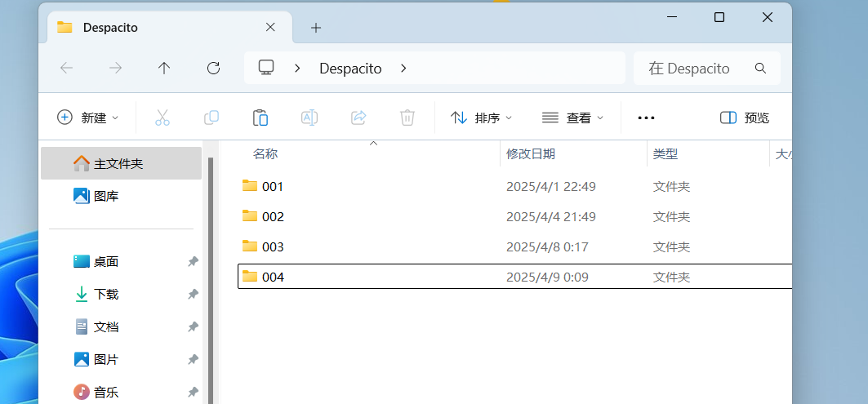Unpin 桌面 using its pin icon

click(193, 262)
